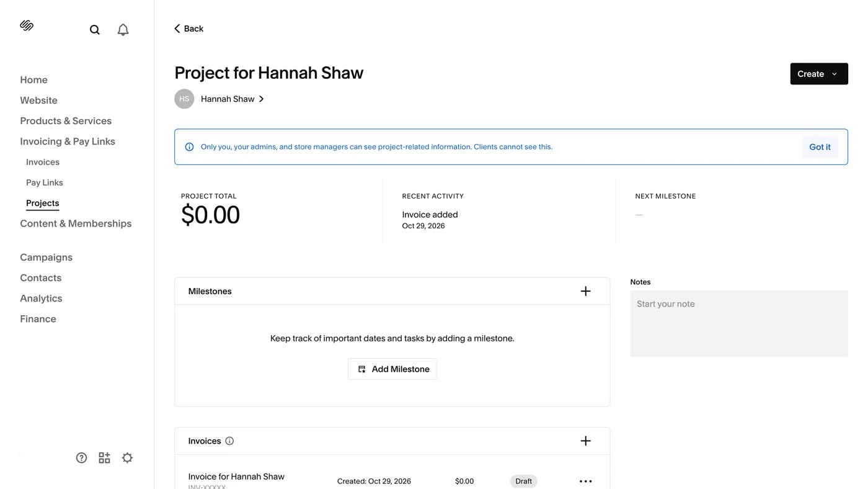
Task: Click the Invoice added recent activity text
Action: 430,215
